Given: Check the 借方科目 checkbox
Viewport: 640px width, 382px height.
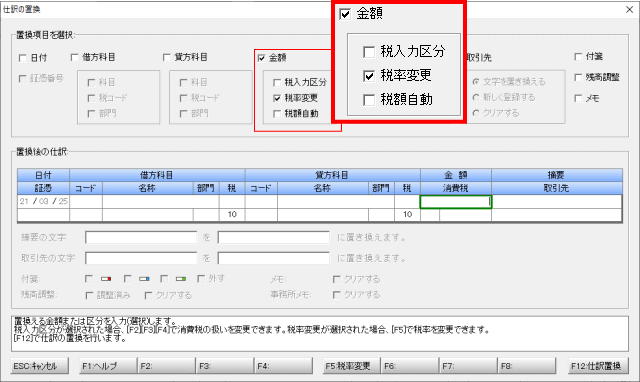Looking at the screenshot, I should 74,57.
